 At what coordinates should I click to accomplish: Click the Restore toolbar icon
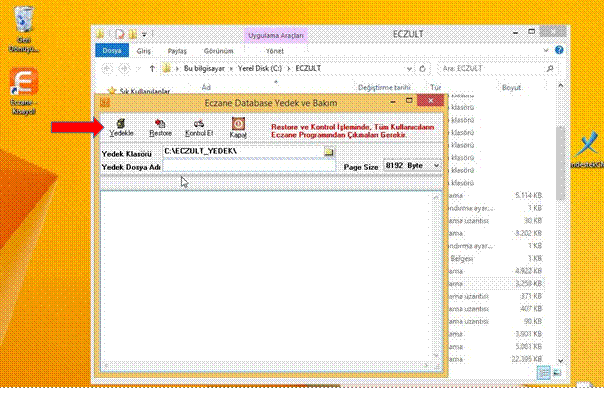click(160, 125)
